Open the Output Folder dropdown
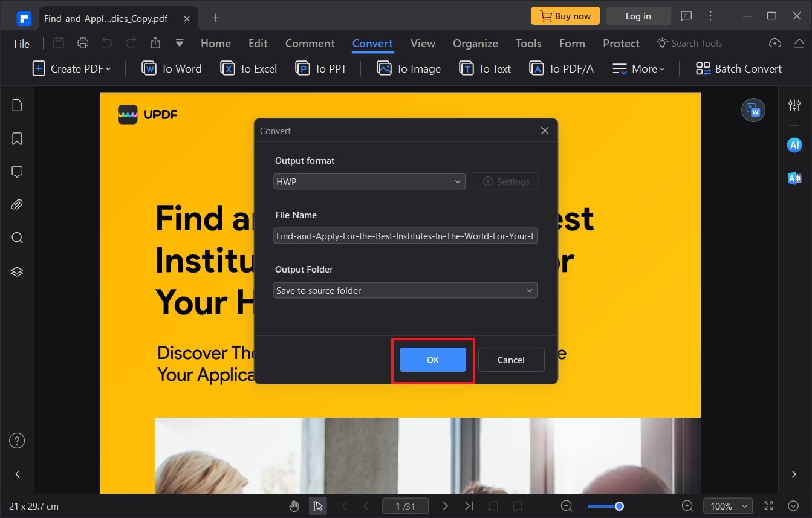Image resolution: width=812 pixels, height=518 pixels. [405, 290]
